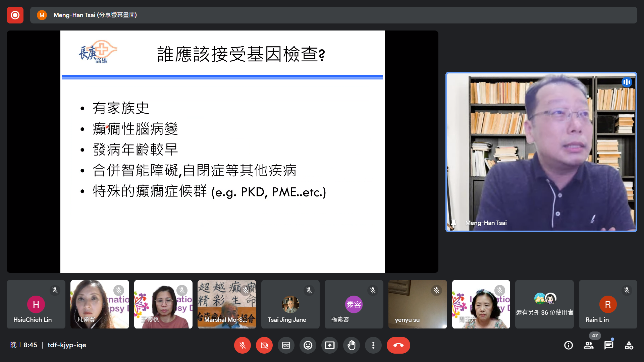Expand the 還有另外 36 位使用者 tile
The height and width of the screenshot is (362, 644).
click(x=544, y=304)
